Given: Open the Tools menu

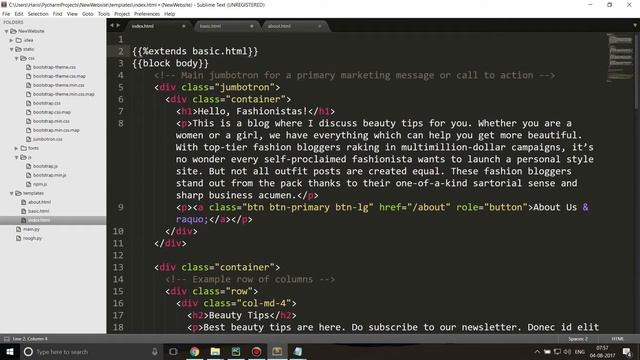Looking at the screenshot, I should (104, 14).
